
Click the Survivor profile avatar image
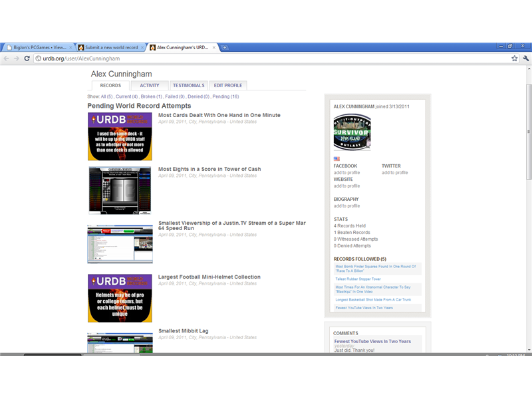[352, 132]
